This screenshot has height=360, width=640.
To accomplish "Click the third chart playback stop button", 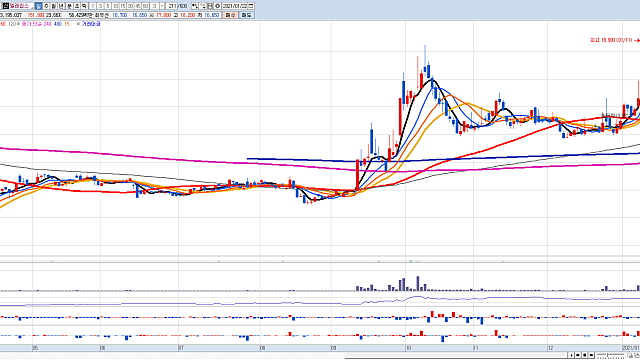I will 584,355.
